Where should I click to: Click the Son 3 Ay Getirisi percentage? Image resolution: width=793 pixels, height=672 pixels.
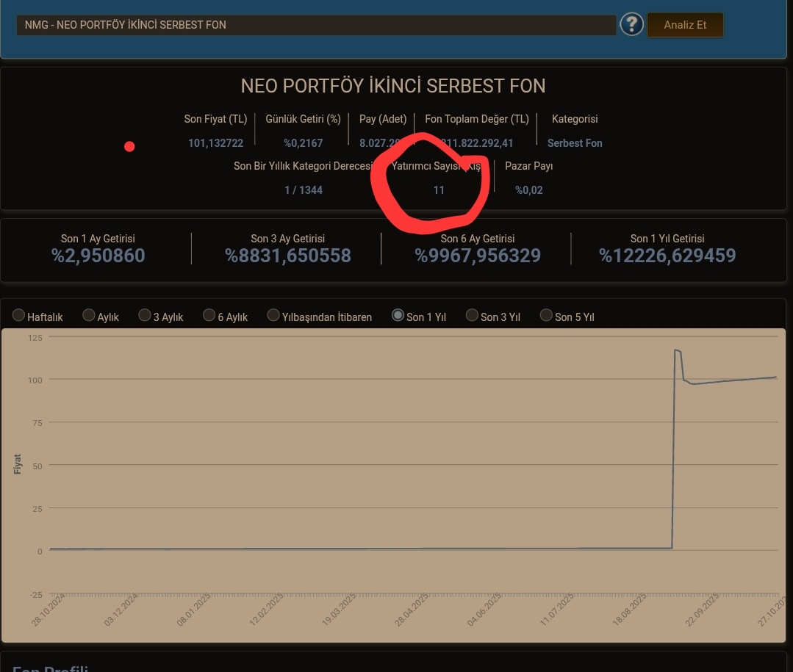click(288, 256)
